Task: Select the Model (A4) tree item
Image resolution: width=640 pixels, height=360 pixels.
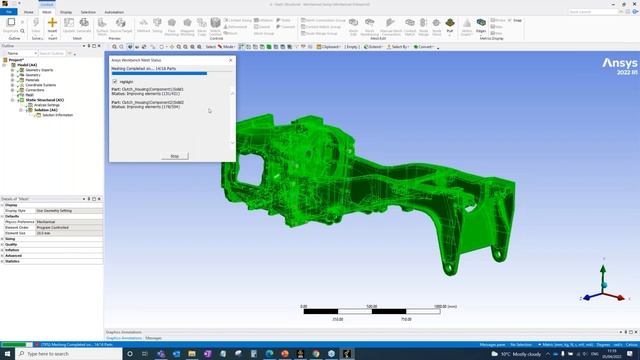Action: click(x=27, y=65)
